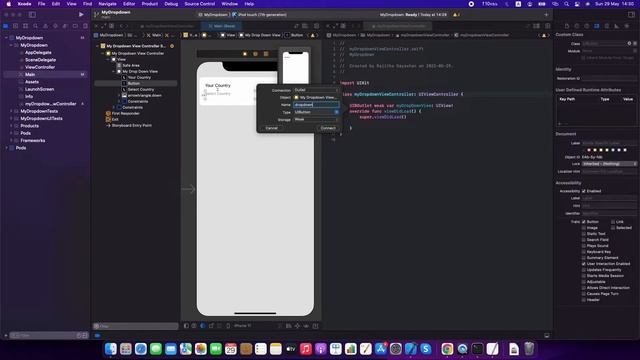This screenshot has height=360, width=640.
Task: Open the Project navigator folder icon
Action: [6, 26]
